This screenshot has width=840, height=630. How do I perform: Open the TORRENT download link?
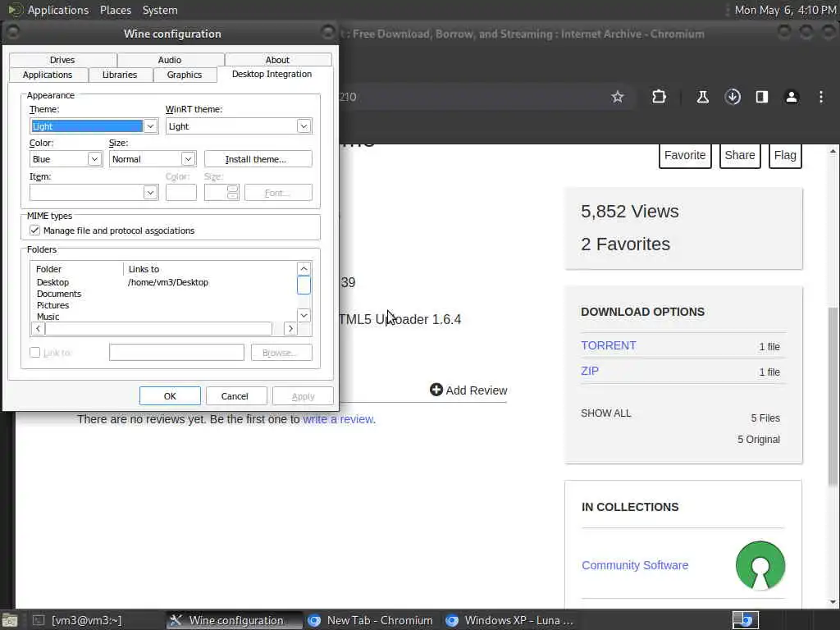[x=609, y=345]
